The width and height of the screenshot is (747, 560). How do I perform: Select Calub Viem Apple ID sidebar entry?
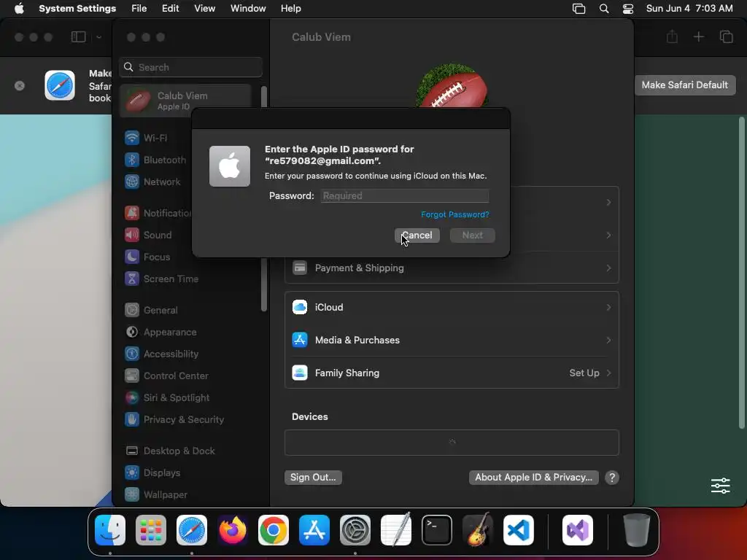[186, 101]
